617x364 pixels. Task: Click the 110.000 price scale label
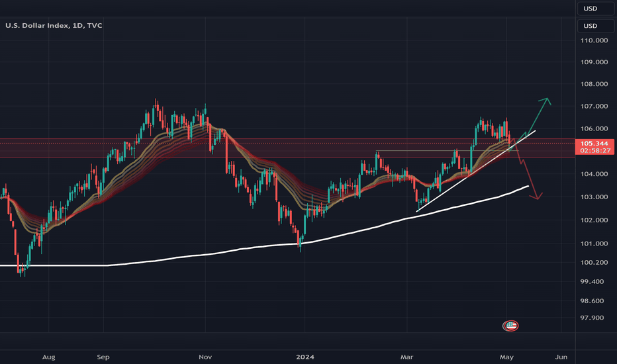click(x=594, y=40)
